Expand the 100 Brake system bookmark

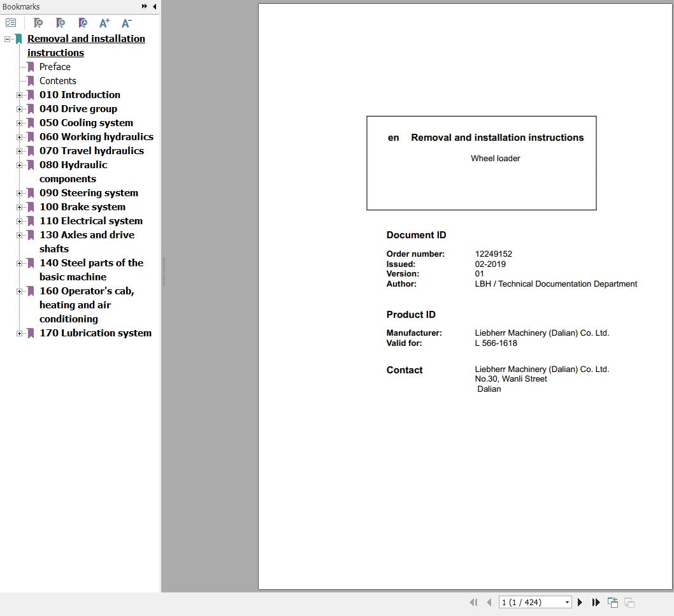tap(19, 207)
